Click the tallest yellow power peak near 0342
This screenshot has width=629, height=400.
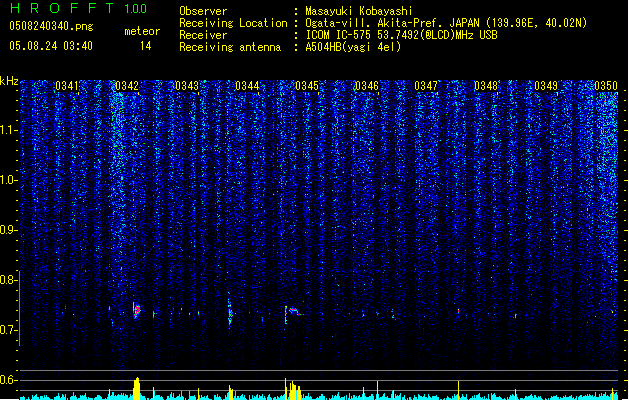(137, 388)
